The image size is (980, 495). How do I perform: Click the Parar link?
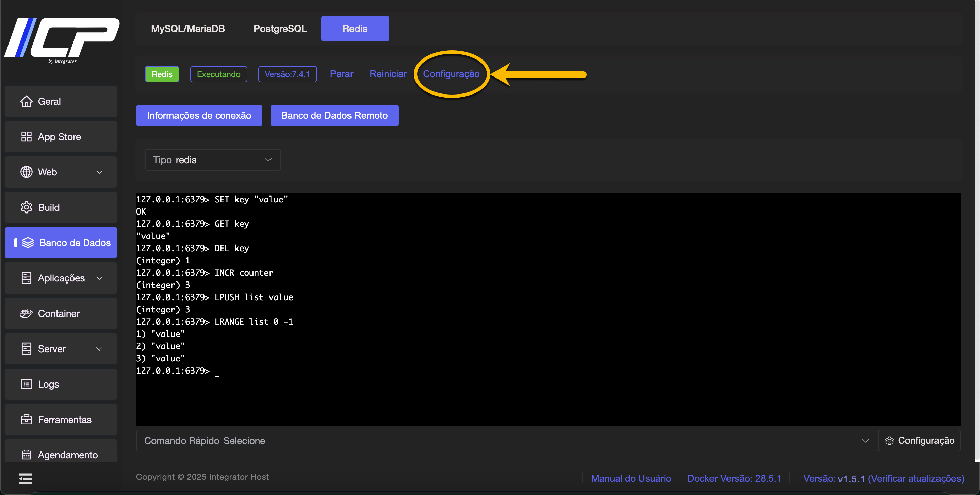(341, 74)
